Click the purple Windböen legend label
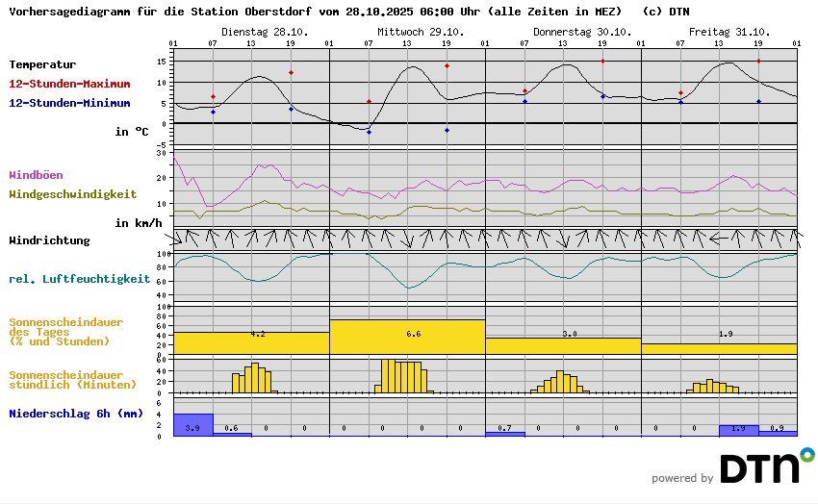The image size is (818, 504). pos(38,175)
